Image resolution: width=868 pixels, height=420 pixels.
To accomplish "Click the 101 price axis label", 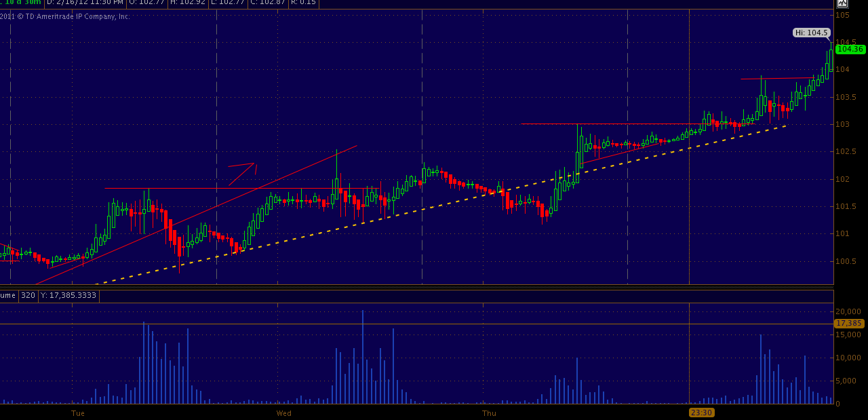I will (x=842, y=233).
